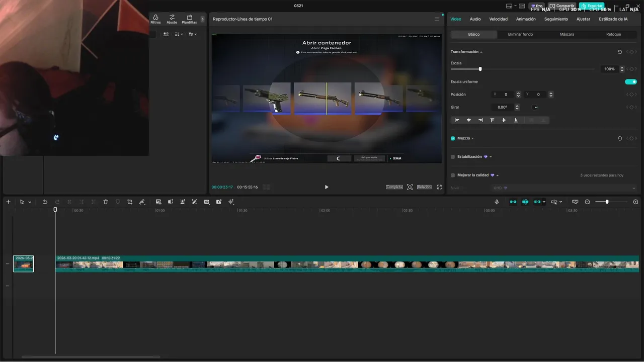Click the audio waveform tool icon

pyautogui.click(x=231, y=202)
